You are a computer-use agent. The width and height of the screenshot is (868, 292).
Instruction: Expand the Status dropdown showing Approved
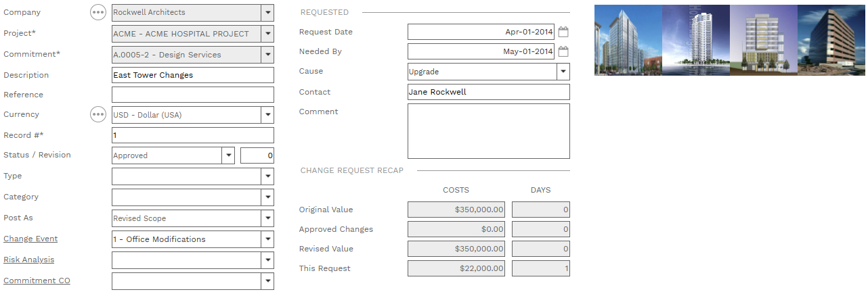coord(228,155)
